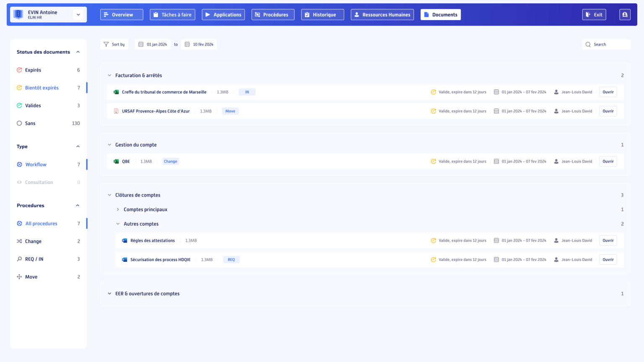Image resolution: width=644 pixels, height=362 pixels.
Task: Toggle the Consultation type filter
Action: (x=39, y=182)
